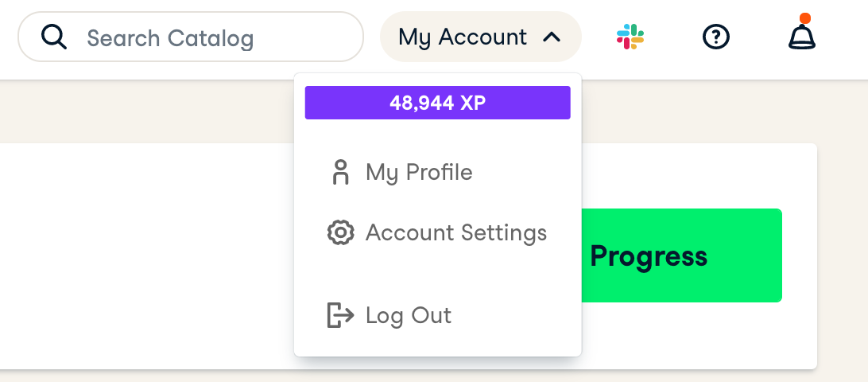Screen dimensions: 868x382
Task: Collapse the My Account dropdown
Action: click(479, 37)
